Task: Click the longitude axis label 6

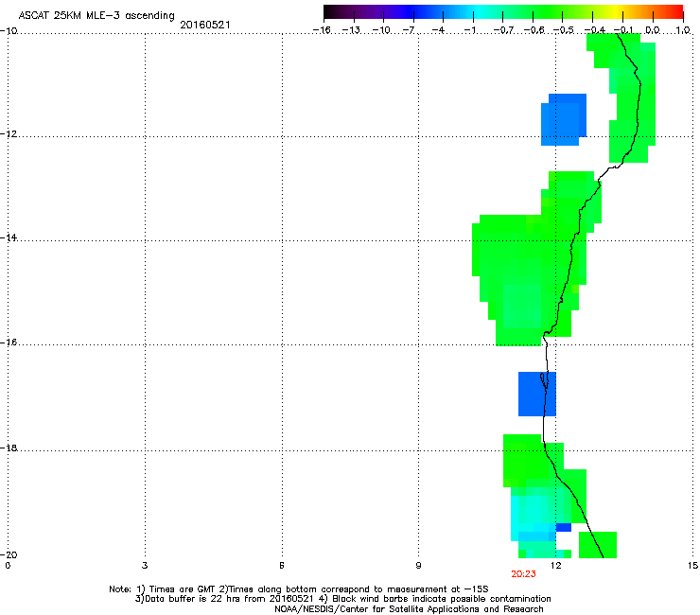Action: [282, 566]
